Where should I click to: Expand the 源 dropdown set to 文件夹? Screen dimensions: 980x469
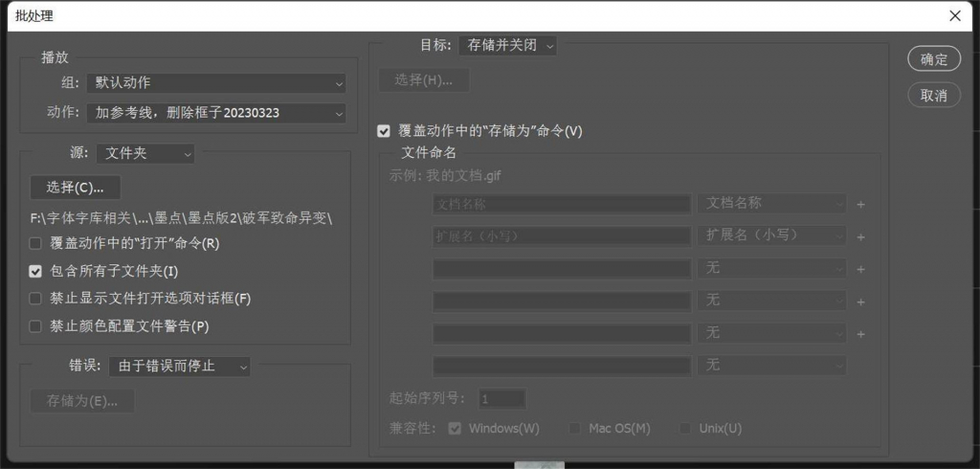click(145, 153)
